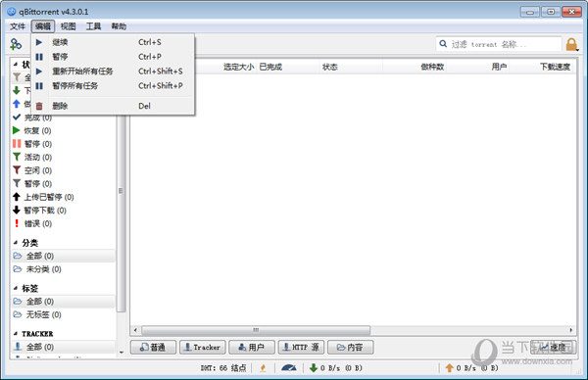
Task: Collapse the 标签 section
Action: (16, 288)
